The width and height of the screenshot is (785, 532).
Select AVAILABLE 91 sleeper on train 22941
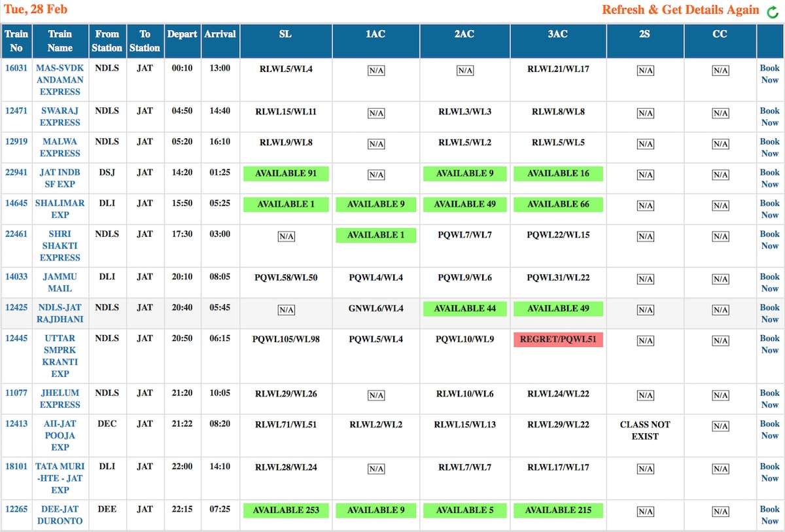click(x=286, y=173)
